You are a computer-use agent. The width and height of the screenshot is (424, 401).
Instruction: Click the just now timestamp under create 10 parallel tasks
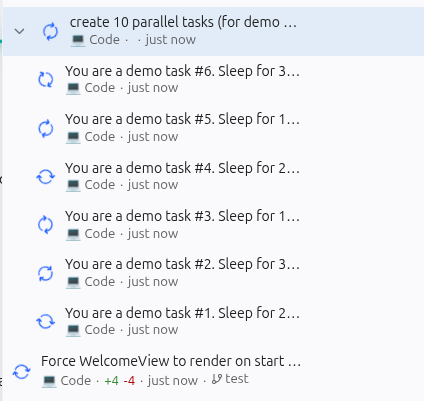coord(171,40)
